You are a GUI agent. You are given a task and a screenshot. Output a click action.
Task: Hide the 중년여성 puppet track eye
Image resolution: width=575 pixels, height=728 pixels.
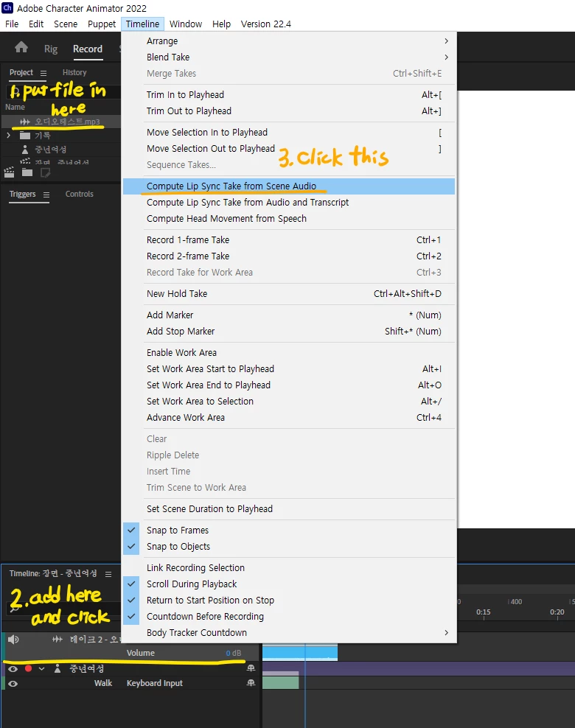13,669
